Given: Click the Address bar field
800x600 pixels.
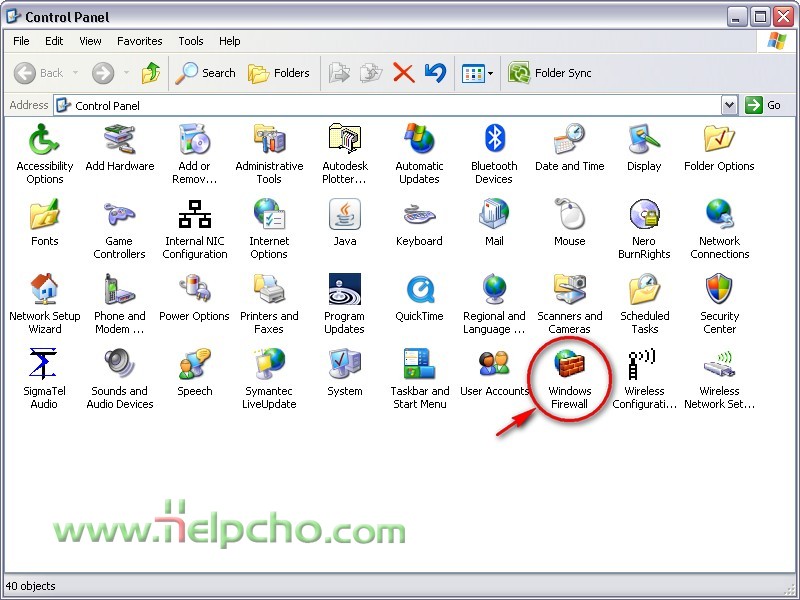Looking at the screenshot, I should [395, 106].
